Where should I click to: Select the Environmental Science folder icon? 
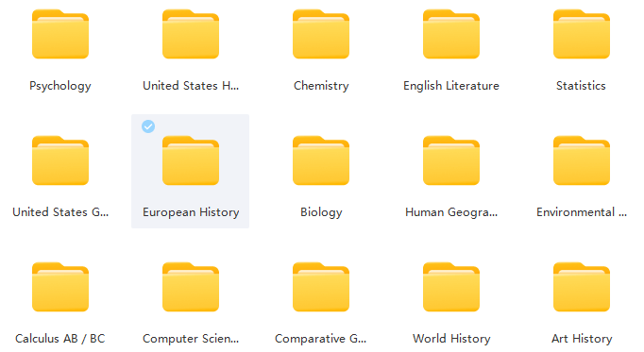pyautogui.click(x=582, y=160)
